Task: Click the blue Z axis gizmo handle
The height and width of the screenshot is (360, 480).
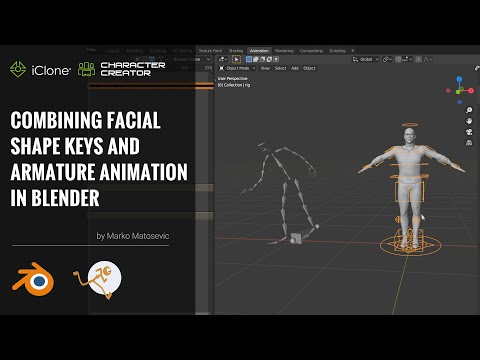Action: pyautogui.click(x=459, y=79)
